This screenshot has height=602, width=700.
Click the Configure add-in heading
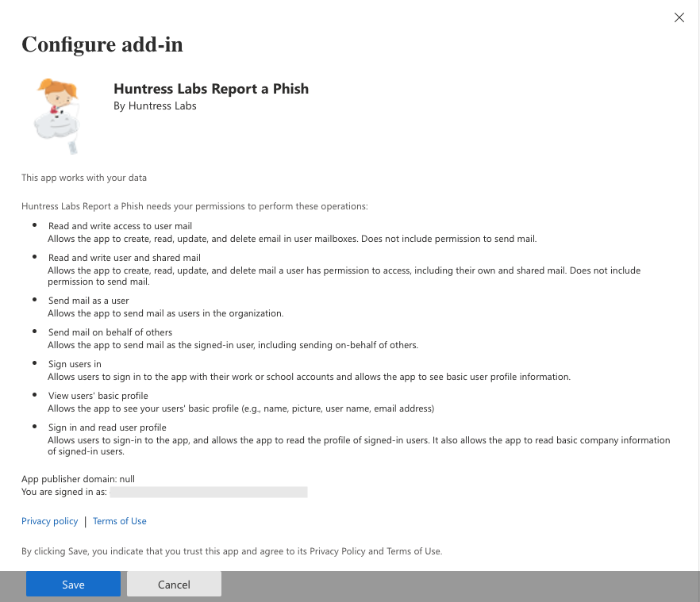(x=102, y=44)
